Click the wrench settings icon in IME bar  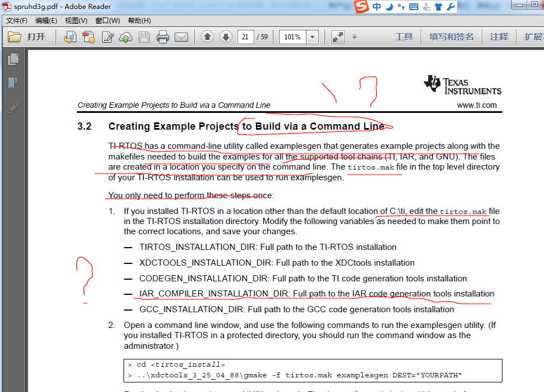click(451, 7)
